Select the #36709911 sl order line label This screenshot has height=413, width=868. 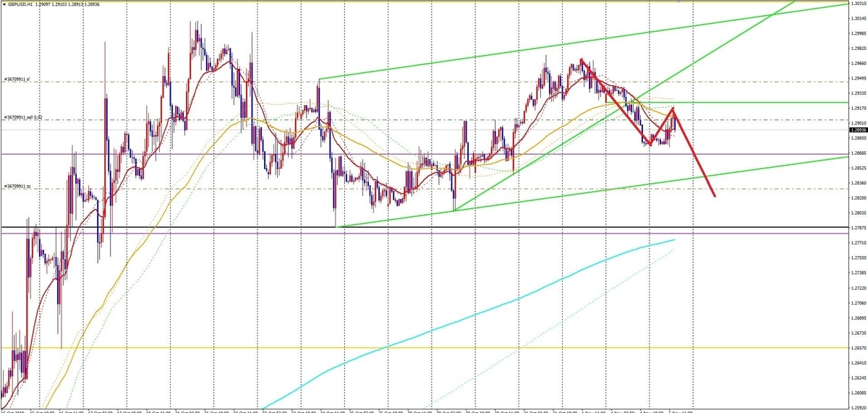click(16, 79)
